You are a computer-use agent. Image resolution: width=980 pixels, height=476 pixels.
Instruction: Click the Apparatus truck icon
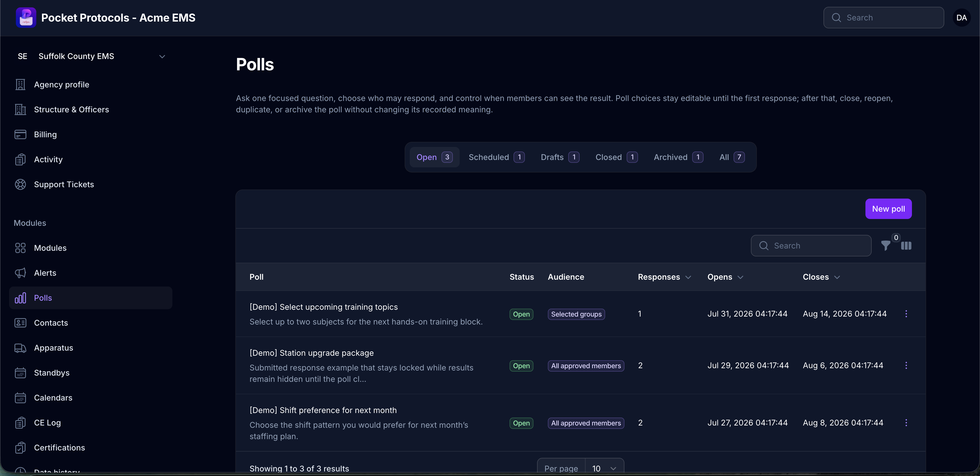[x=20, y=348]
